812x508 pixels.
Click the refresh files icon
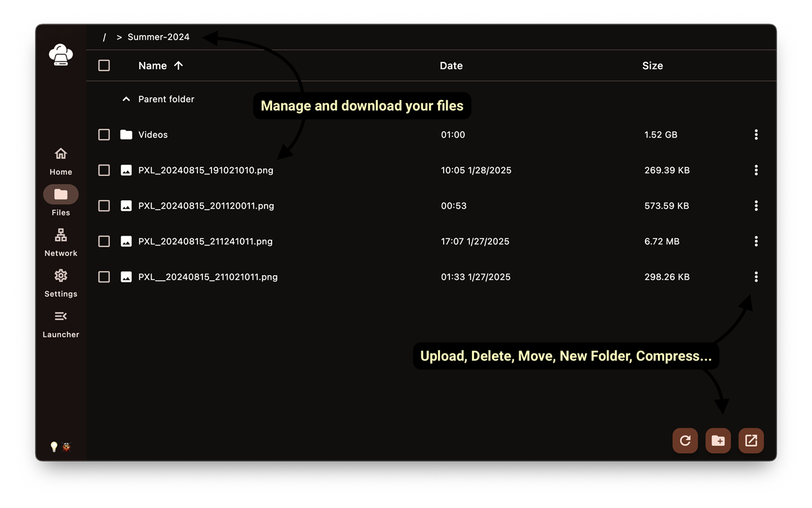click(685, 440)
